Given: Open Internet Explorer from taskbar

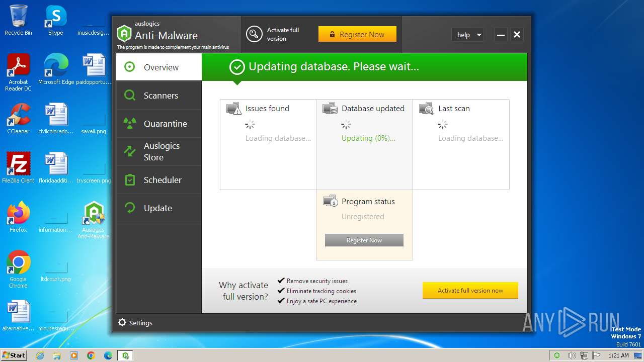Looking at the screenshot, I should (x=40, y=355).
